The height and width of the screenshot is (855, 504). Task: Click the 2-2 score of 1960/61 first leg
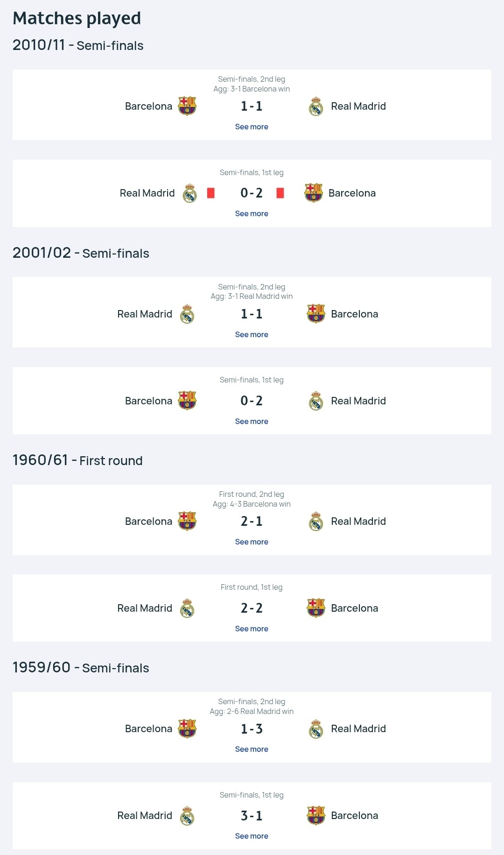pos(252,608)
